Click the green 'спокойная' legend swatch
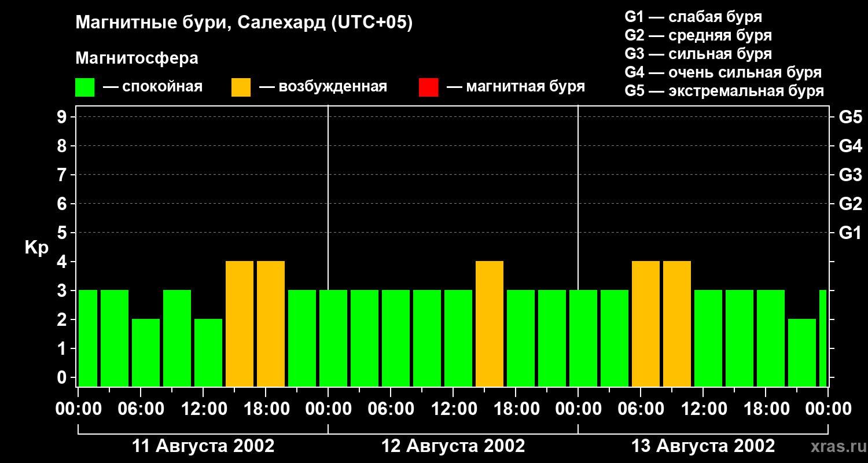 (85, 87)
